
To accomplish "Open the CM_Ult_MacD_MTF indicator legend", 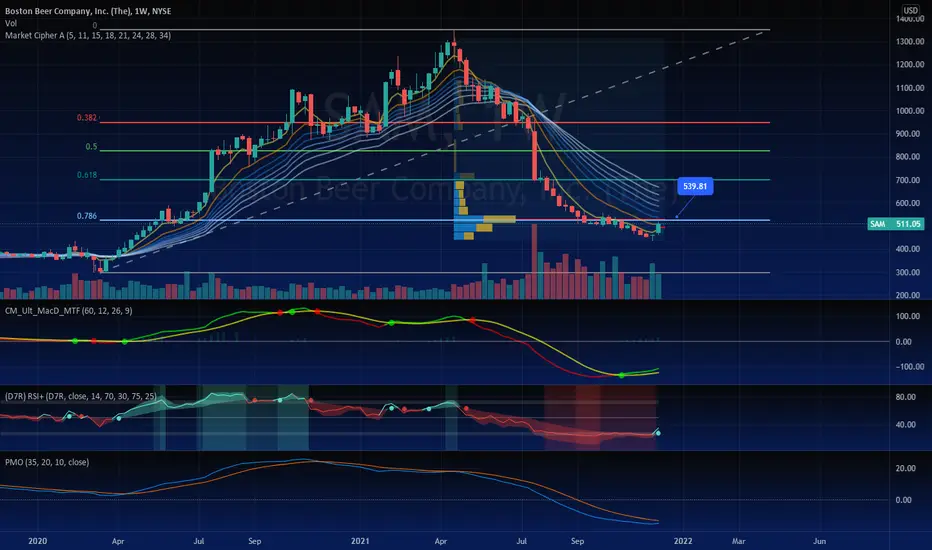I will click(68, 311).
